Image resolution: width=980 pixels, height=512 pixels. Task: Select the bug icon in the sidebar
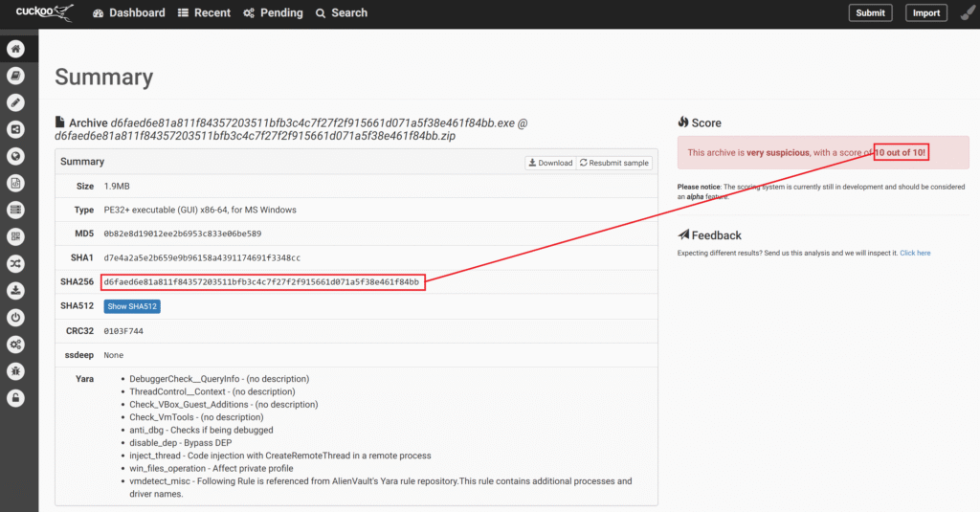pos(15,370)
